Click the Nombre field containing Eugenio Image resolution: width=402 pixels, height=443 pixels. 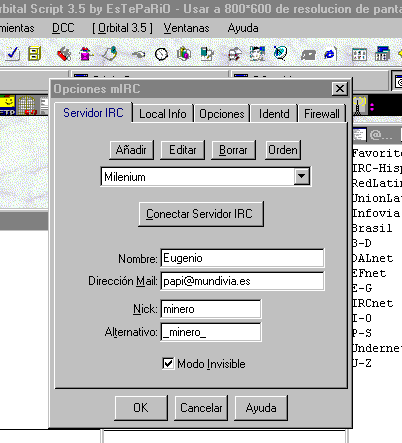click(242, 258)
